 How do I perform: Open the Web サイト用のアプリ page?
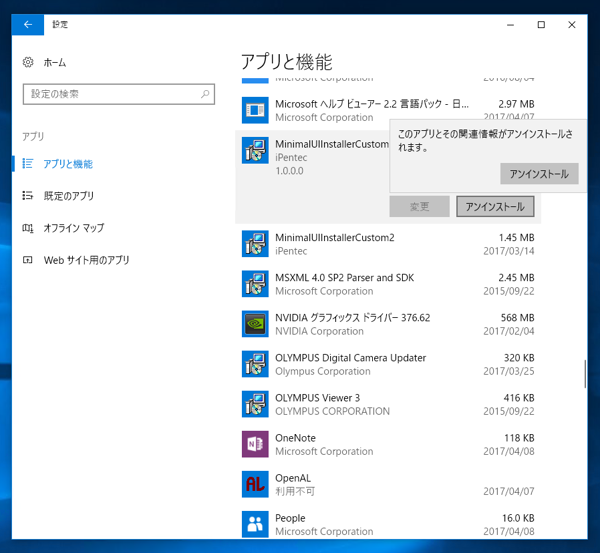click(86, 260)
